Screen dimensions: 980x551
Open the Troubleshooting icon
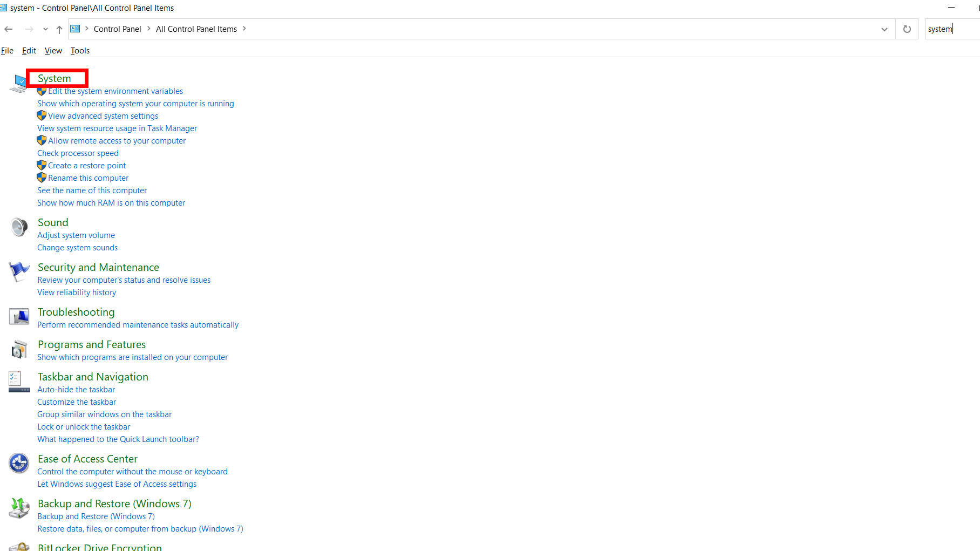(19, 316)
